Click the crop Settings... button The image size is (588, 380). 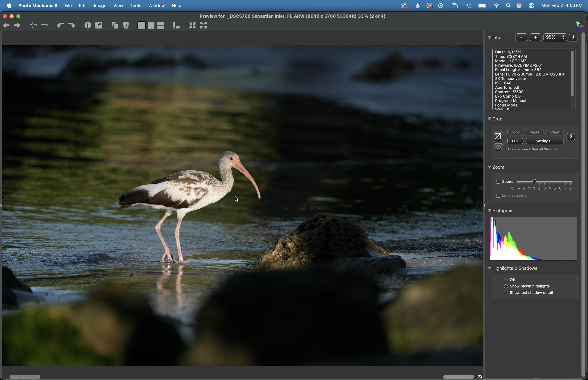544,141
